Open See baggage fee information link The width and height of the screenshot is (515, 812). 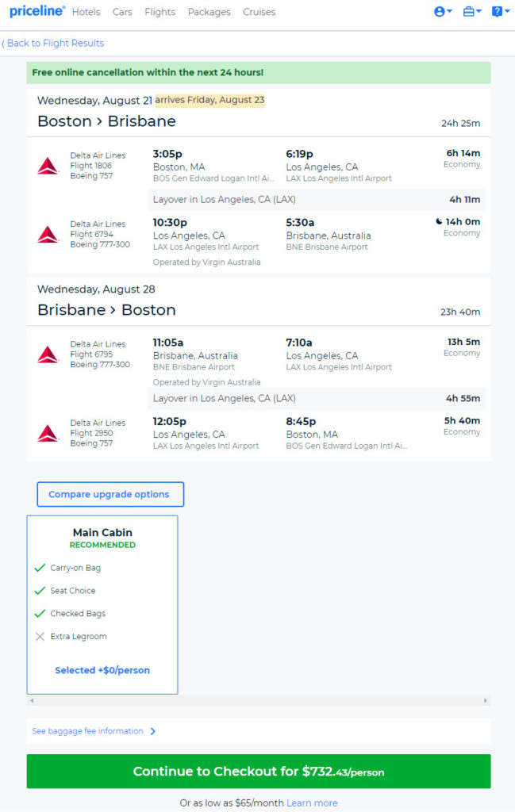[87, 730]
